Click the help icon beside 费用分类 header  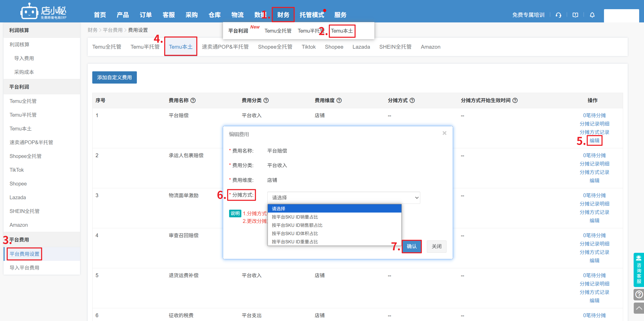pos(266,100)
